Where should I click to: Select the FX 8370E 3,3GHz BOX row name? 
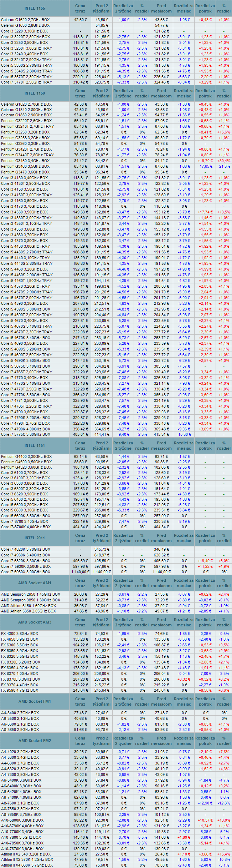click(x=21, y=679)
